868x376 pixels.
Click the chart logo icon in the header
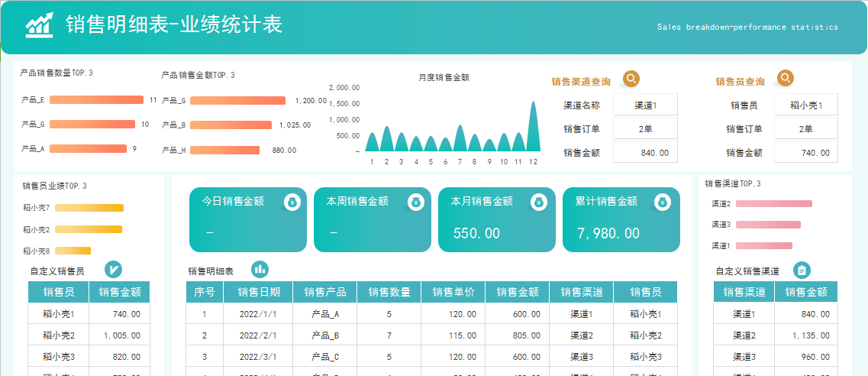(x=39, y=25)
